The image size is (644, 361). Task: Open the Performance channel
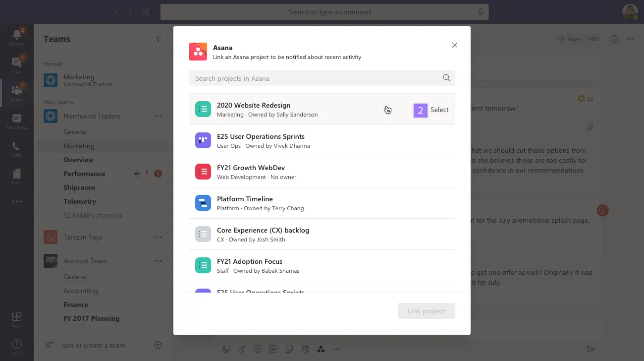coord(84,174)
